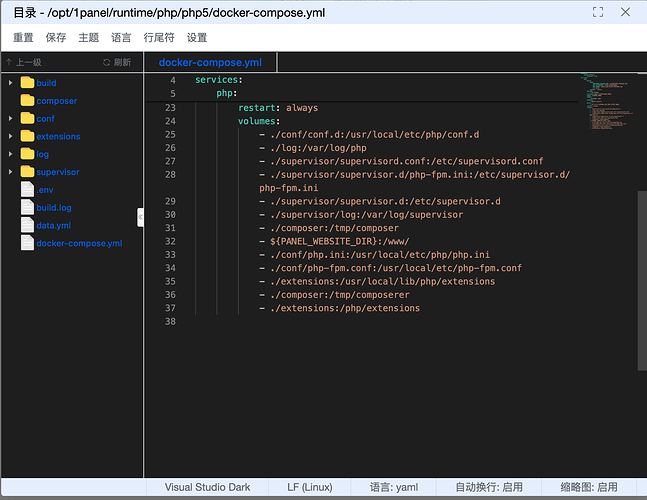Click the extensions folder icon
The width and height of the screenshot is (647, 500).
pyautogui.click(x=27, y=136)
